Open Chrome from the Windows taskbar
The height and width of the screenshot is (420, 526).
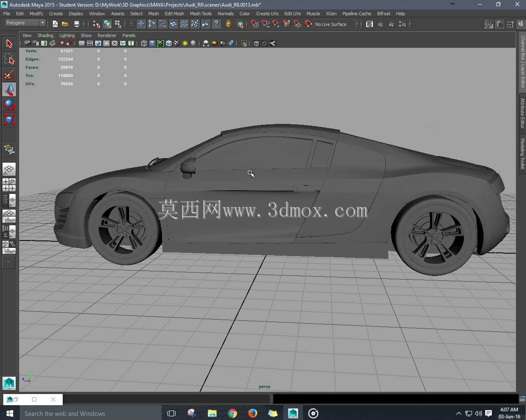click(x=232, y=413)
